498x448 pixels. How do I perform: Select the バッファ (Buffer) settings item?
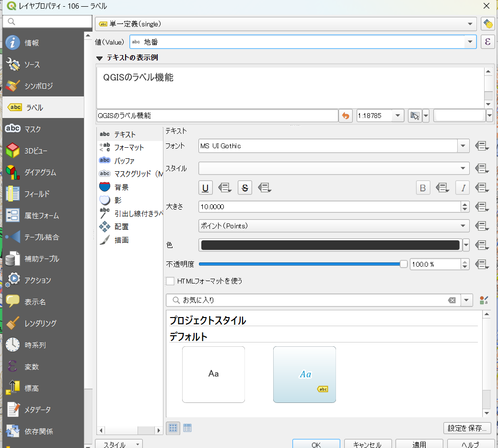(x=129, y=161)
